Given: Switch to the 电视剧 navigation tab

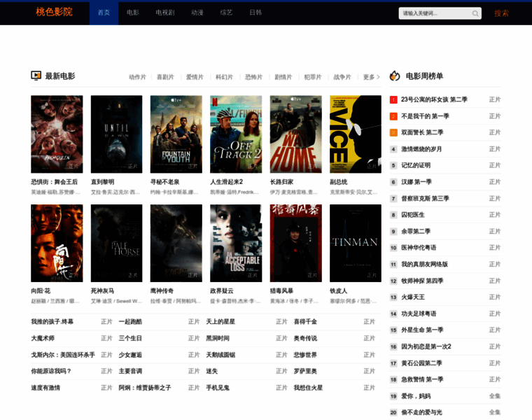Looking at the screenshot, I should point(164,13).
